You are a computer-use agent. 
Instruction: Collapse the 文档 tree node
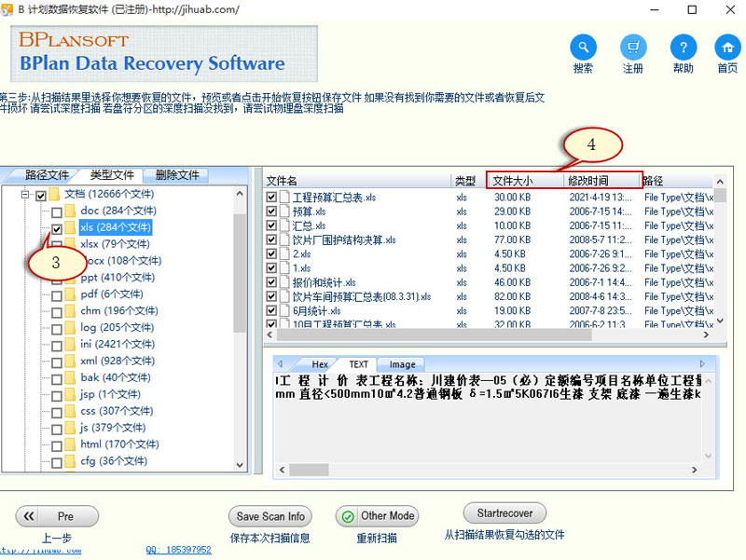coord(24,195)
